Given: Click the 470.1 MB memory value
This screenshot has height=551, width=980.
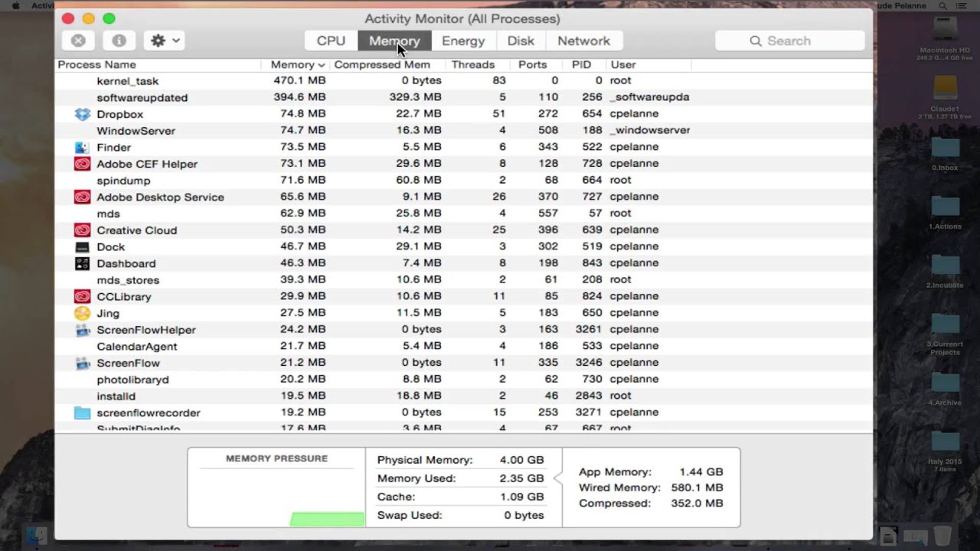Looking at the screenshot, I should pos(299,80).
